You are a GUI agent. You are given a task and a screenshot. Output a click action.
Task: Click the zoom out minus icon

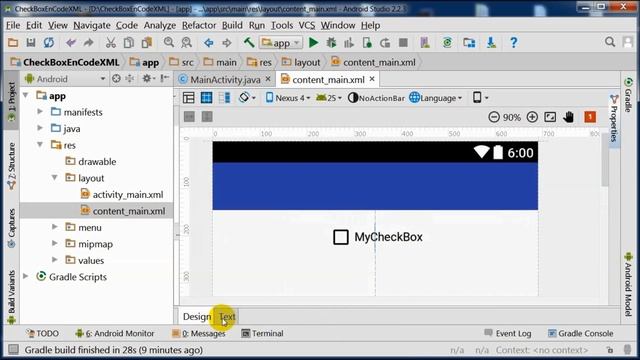494,117
